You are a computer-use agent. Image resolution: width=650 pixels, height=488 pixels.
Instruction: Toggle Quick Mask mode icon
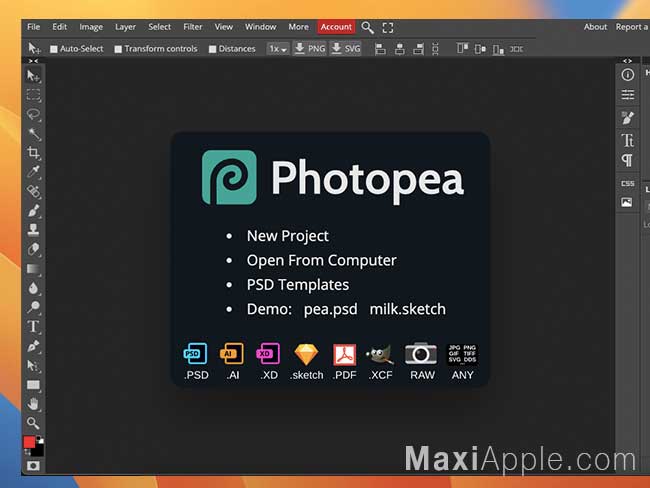coord(33,466)
